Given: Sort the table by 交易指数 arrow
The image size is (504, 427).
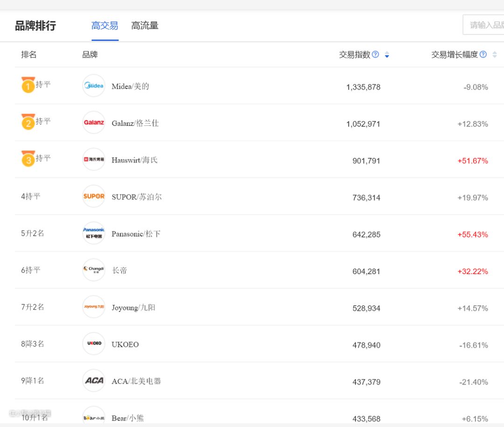Looking at the screenshot, I should coord(387,55).
